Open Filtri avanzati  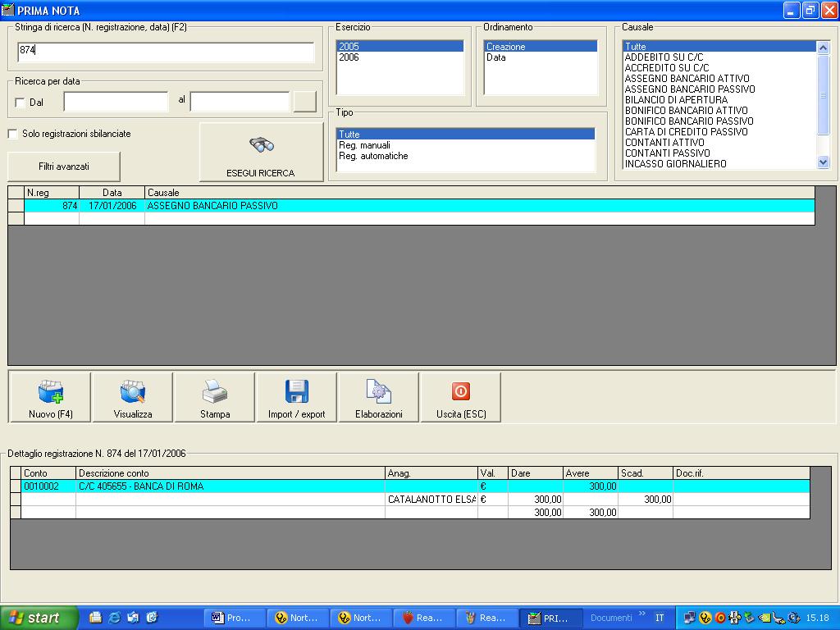64,167
